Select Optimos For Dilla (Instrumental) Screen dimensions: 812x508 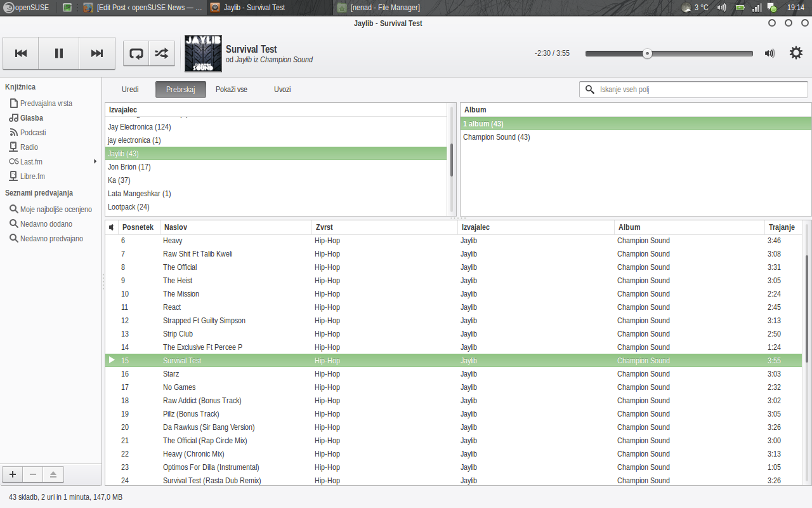click(x=454, y=467)
